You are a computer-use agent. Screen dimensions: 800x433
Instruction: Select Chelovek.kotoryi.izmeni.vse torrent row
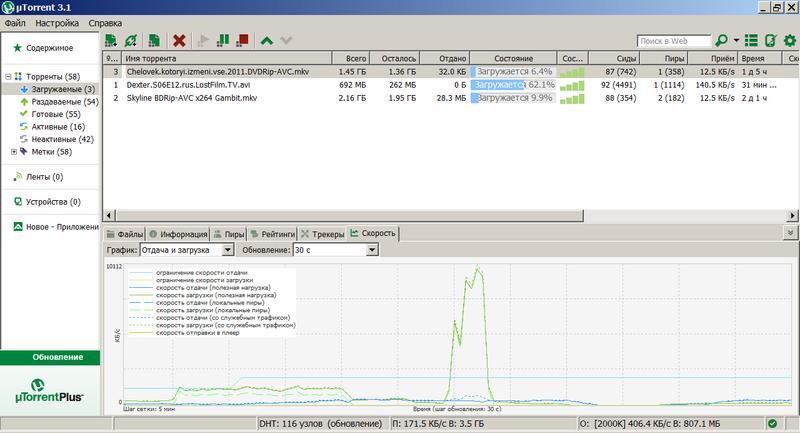point(451,72)
